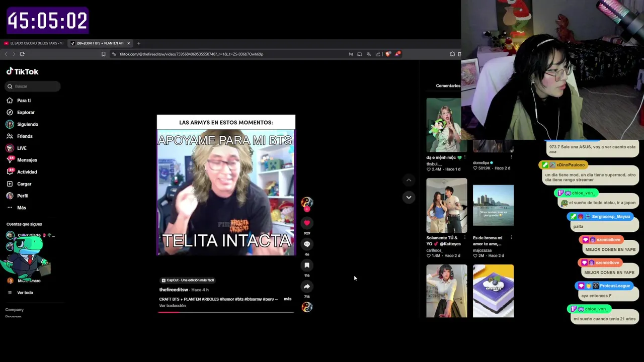
Task: Seek on the video progress bar
Action: point(226,312)
